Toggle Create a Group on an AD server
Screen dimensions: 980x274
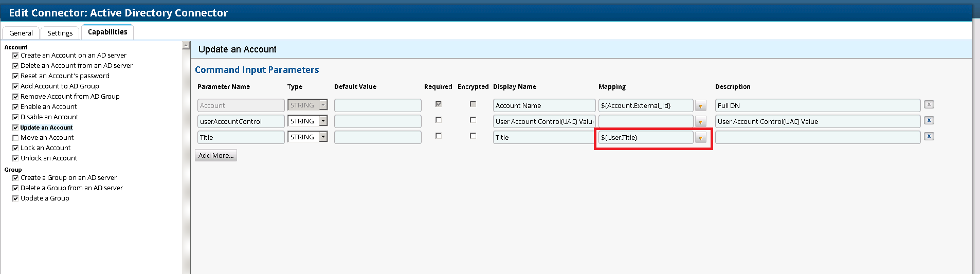[x=15, y=178]
